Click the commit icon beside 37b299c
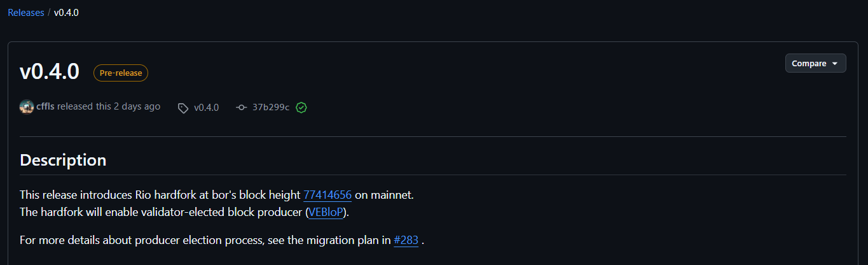Image resolution: width=868 pixels, height=265 pixels. coord(241,108)
